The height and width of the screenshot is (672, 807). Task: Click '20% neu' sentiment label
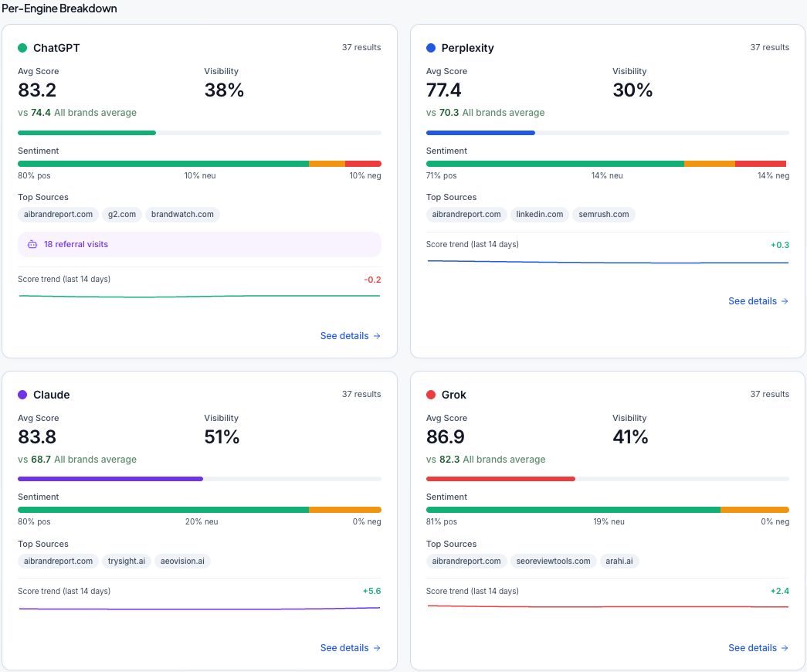(x=202, y=521)
